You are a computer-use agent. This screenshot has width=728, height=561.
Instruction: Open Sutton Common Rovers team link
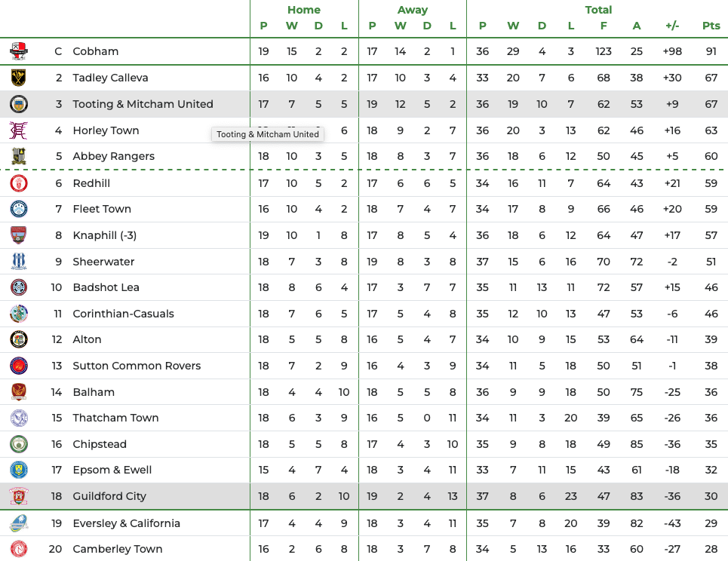137,366
